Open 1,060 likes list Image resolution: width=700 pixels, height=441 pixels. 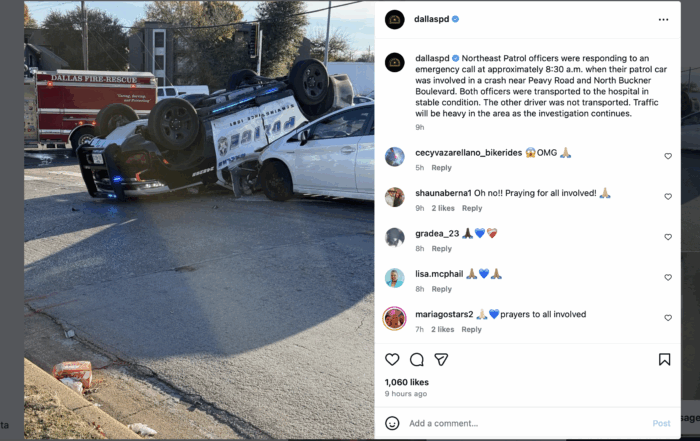407,382
